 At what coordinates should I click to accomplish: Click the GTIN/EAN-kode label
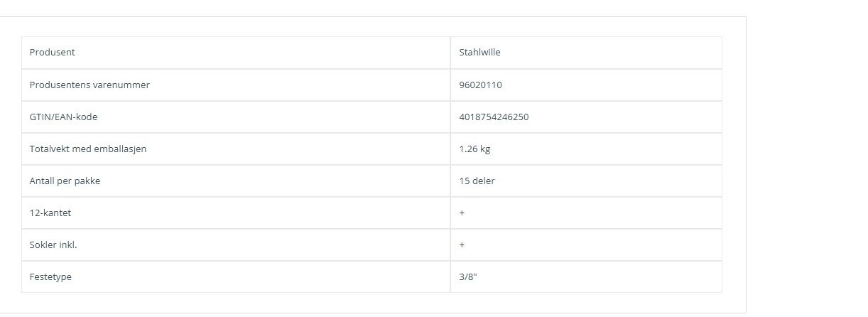pyautogui.click(x=63, y=117)
